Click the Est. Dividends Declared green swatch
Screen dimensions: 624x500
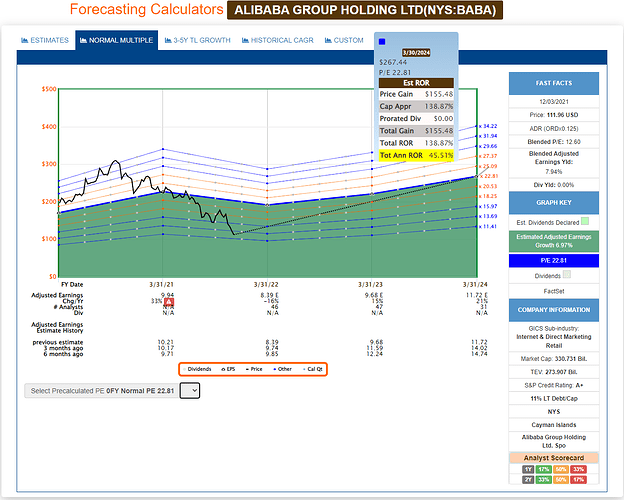[585, 221]
